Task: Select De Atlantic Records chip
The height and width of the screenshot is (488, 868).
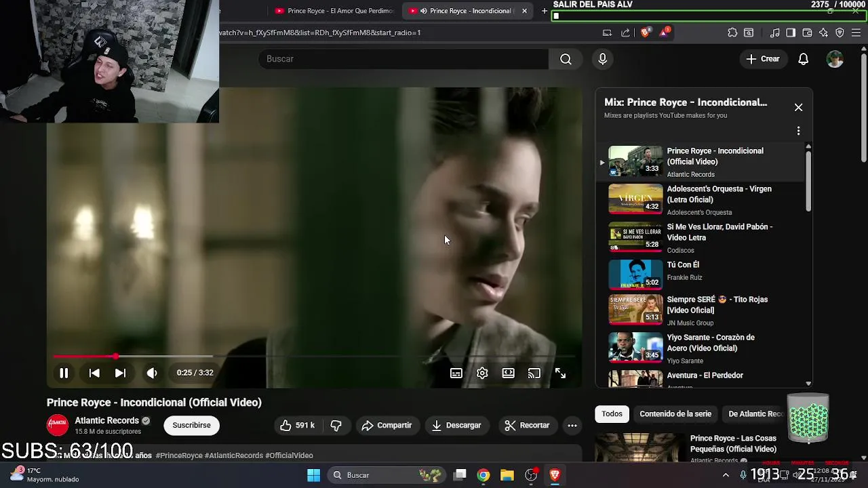Action: pos(756,413)
